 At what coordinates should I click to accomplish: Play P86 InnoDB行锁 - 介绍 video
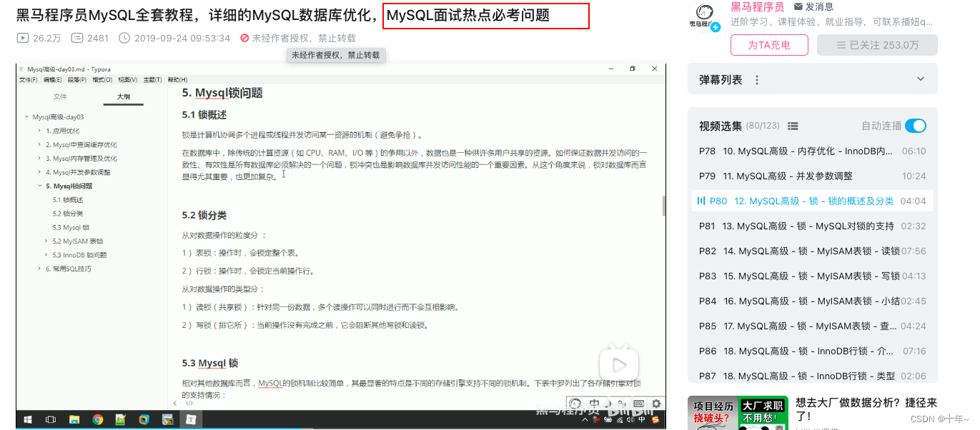pos(813,351)
